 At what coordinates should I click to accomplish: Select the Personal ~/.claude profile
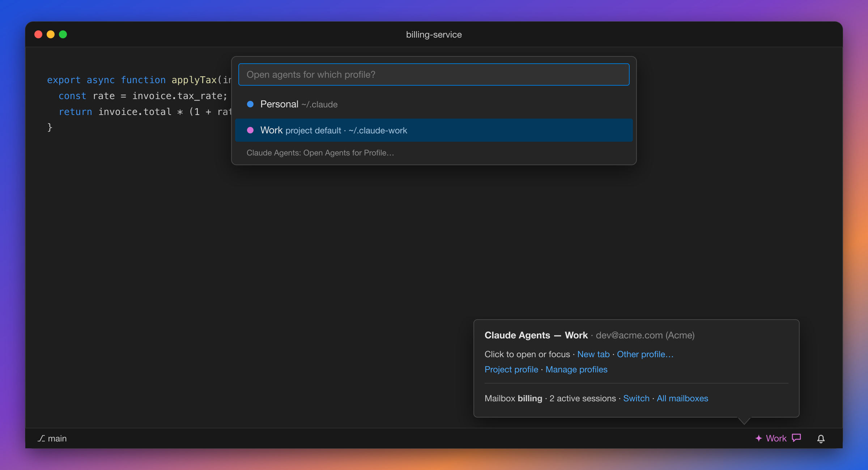coord(434,104)
